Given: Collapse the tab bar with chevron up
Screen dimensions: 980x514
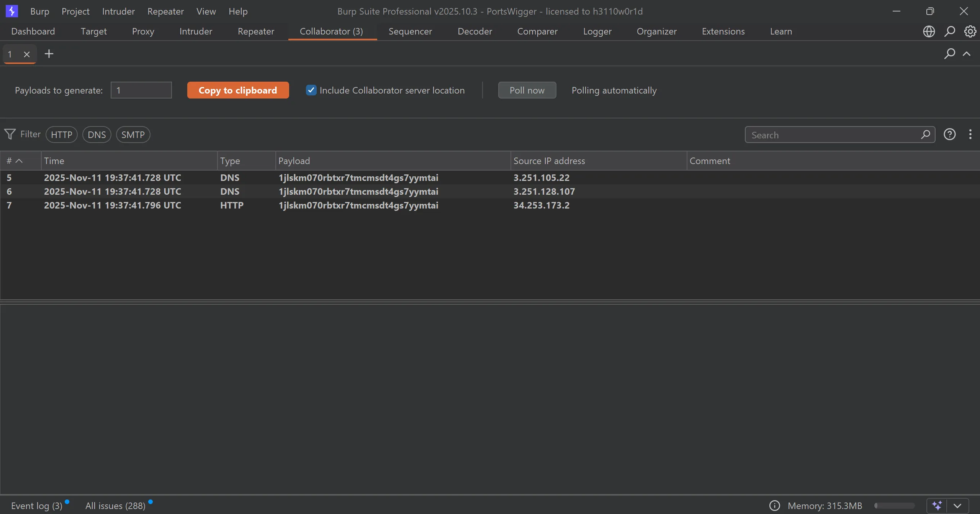Looking at the screenshot, I should point(967,54).
